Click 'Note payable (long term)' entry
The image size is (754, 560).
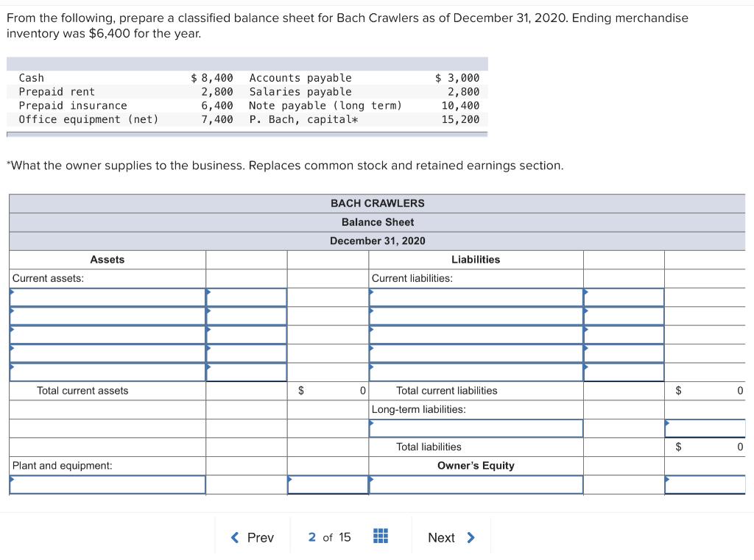point(325,105)
